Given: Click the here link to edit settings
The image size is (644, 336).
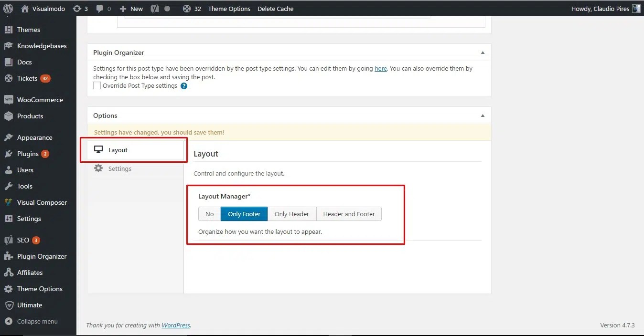Looking at the screenshot, I should (380, 68).
